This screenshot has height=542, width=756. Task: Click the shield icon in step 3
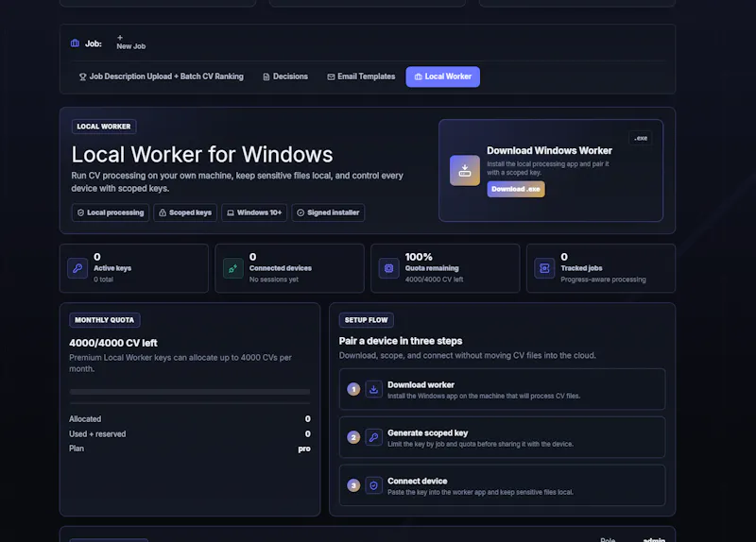point(373,485)
